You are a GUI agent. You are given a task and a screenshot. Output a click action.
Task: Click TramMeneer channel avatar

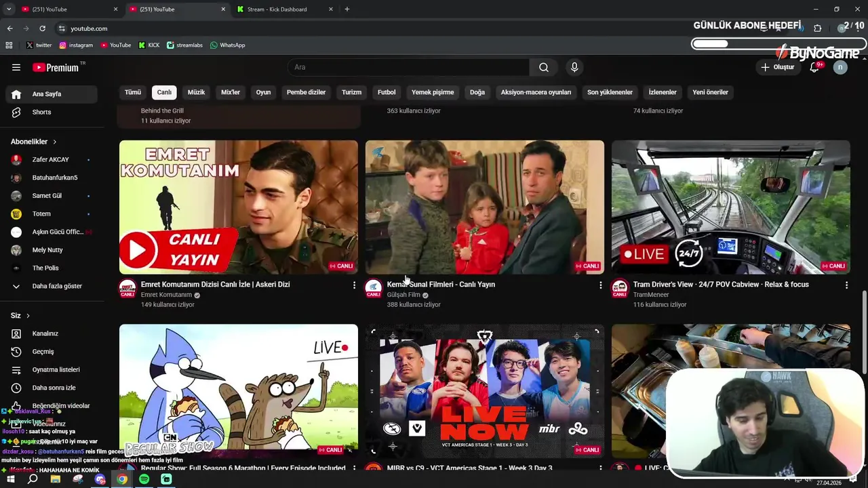click(620, 288)
